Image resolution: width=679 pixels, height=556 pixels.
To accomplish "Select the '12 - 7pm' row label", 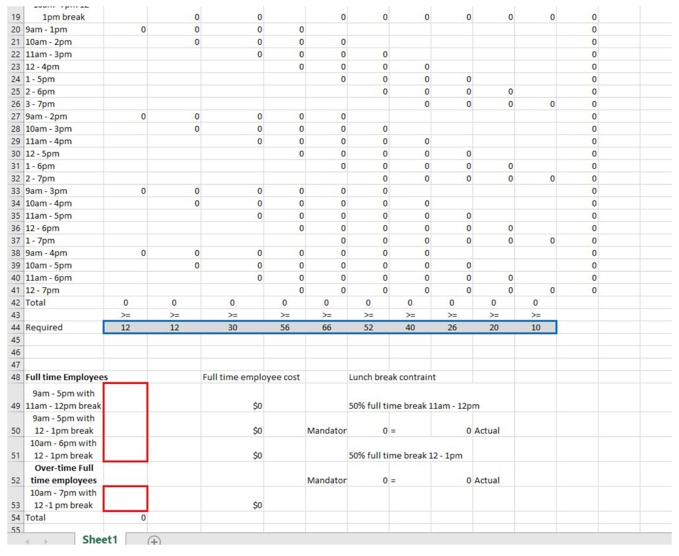I will (42, 290).
